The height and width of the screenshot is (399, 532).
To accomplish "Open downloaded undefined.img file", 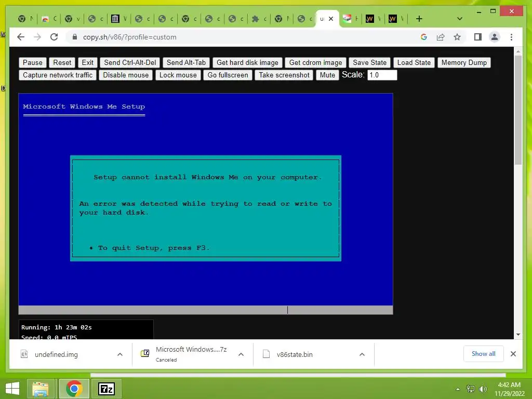I will (56, 354).
